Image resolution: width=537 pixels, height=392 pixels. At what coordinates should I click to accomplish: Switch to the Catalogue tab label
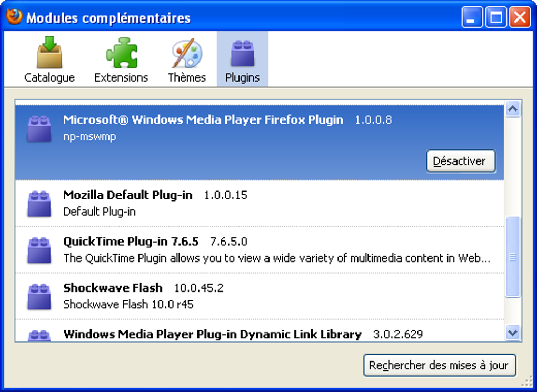tap(49, 78)
